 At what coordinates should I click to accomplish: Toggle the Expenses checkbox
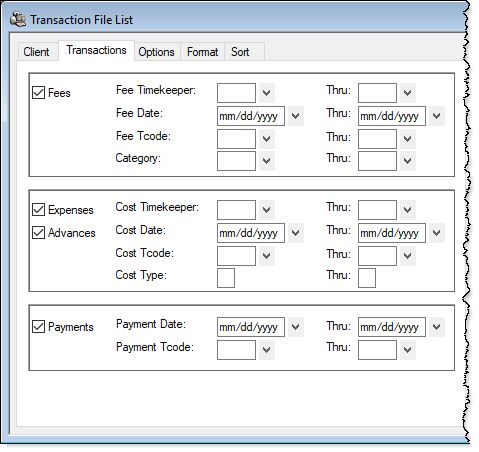coord(38,209)
